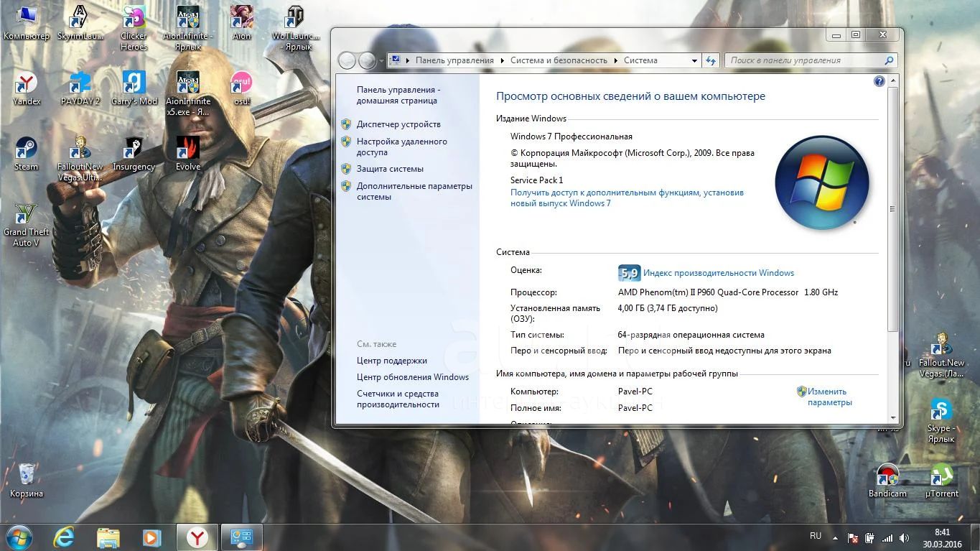
Task: Click Изменить параметры link
Action: pos(829,397)
